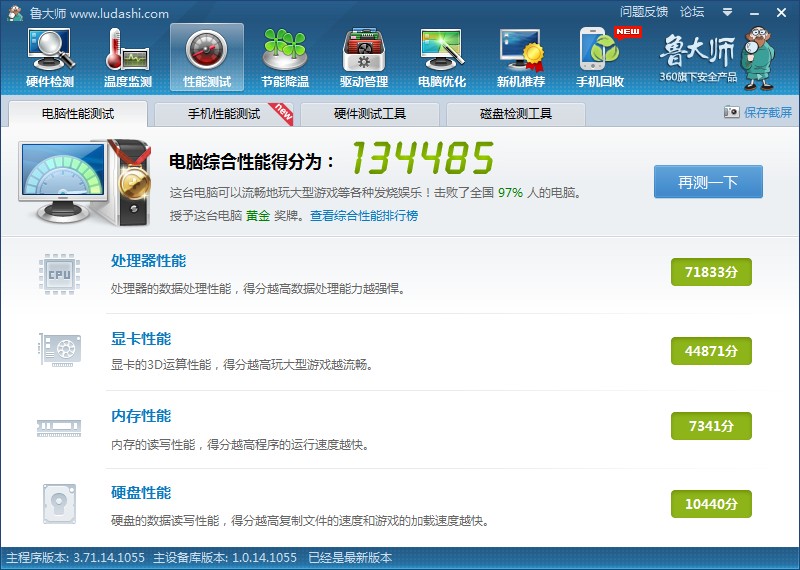Click 保存截屏 save screenshot link
Image resolution: width=800 pixels, height=570 pixels.
click(x=768, y=112)
